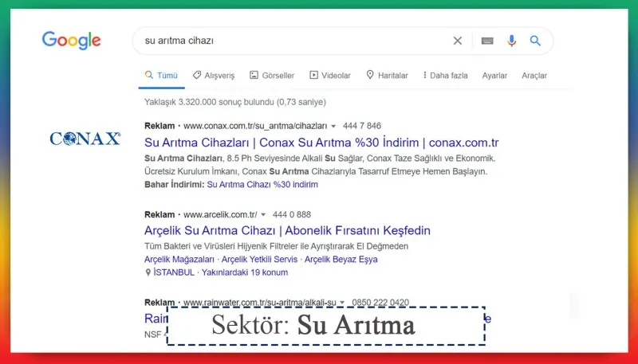Click the Conax logo image

point(85,139)
